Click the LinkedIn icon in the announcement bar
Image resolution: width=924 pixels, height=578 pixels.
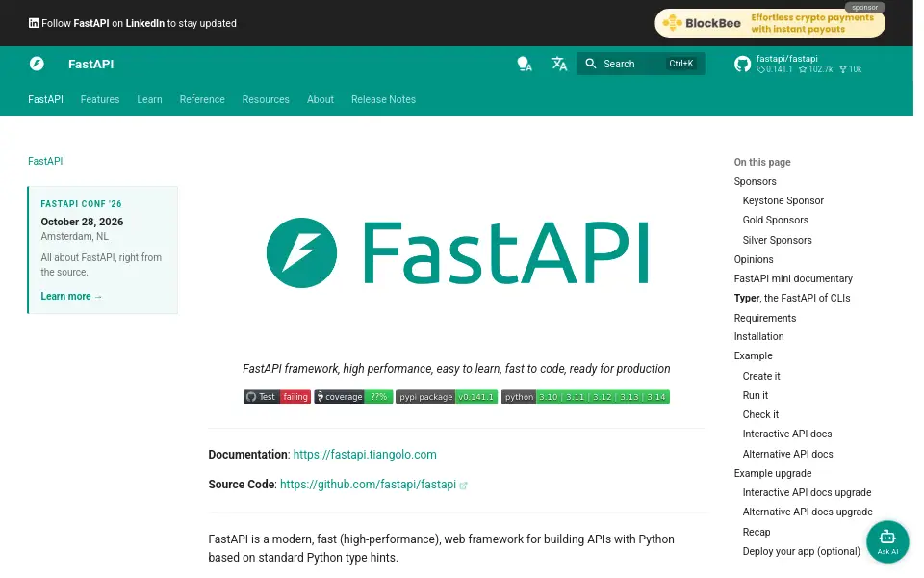coord(34,23)
